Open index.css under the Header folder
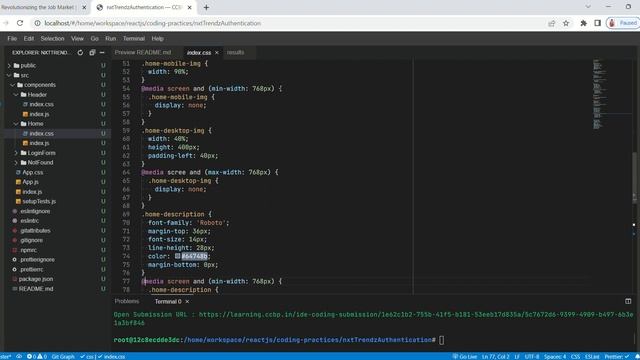 click(x=41, y=104)
